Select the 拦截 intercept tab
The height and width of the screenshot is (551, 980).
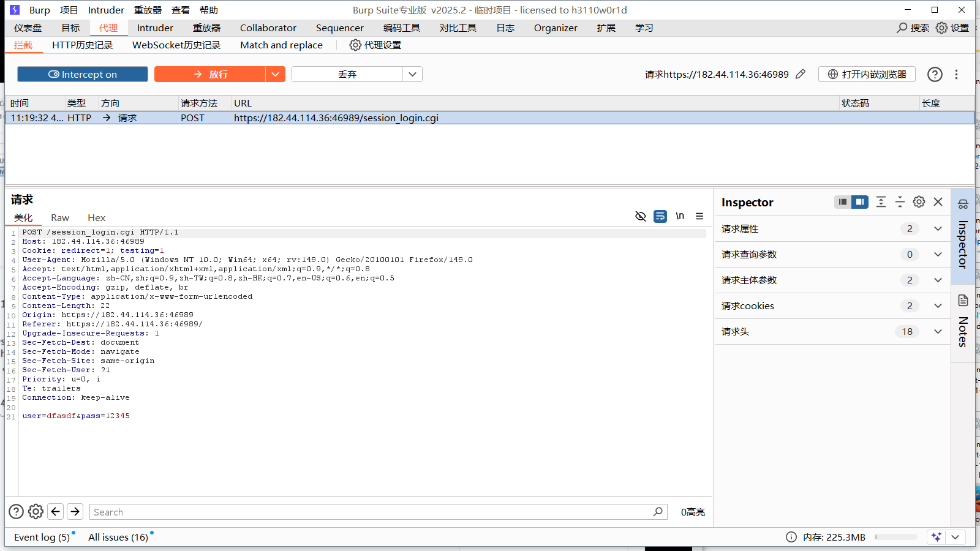tap(23, 45)
